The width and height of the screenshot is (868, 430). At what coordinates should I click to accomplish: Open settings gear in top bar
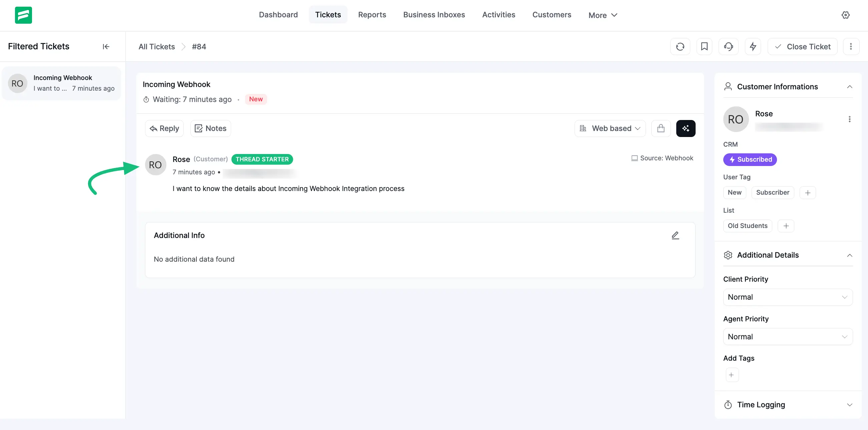pos(845,15)
